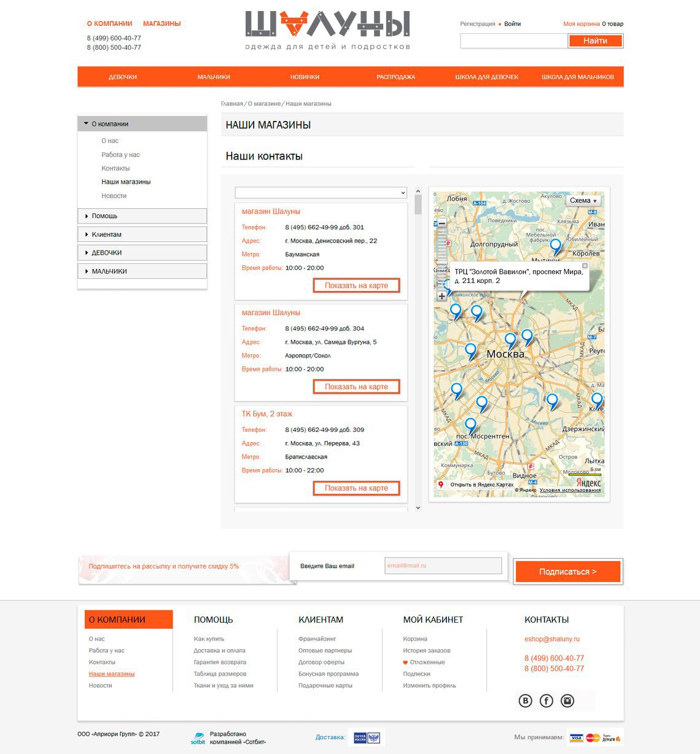The height and width of the screenshot is (754, 700).
Task: Click the МАГАЗИНЫ header link
Action: pos(162,23)
